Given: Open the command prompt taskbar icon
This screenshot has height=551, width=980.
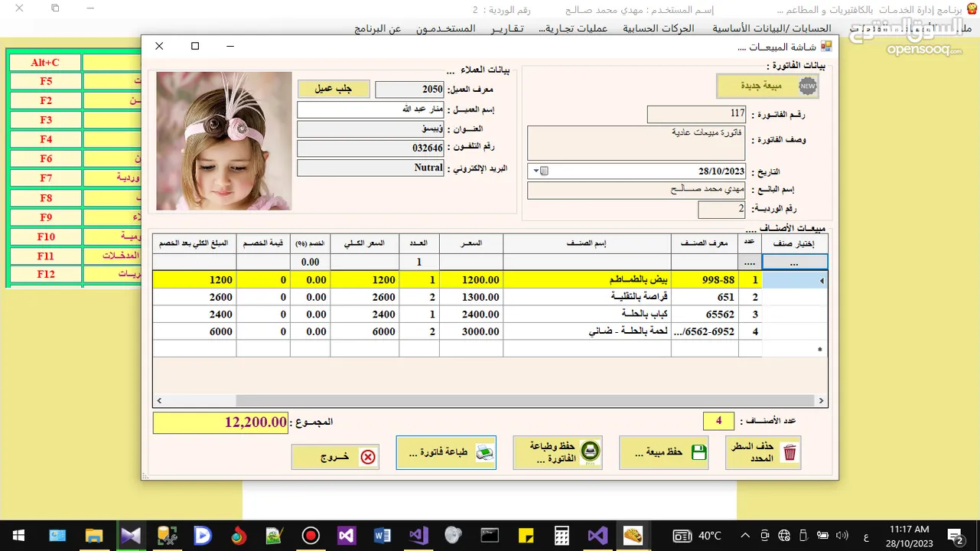Looking at the screenshot, I should point(490,536).
